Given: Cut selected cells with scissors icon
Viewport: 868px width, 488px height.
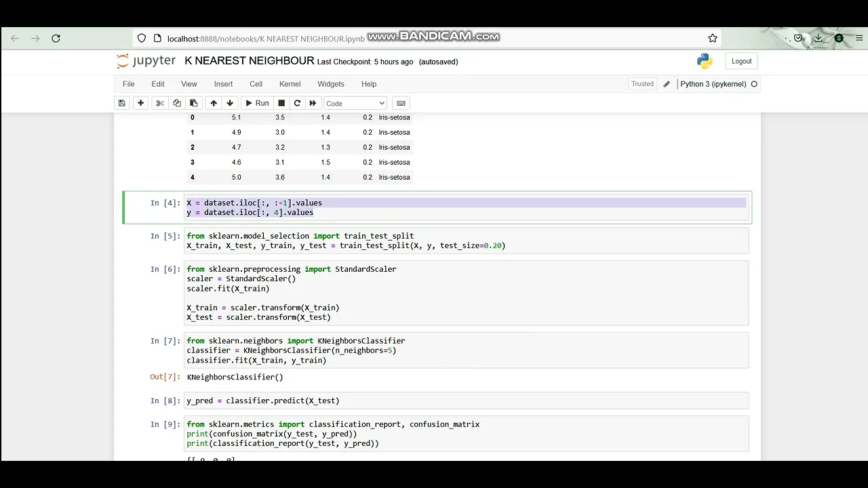Looking at the screenshot, I should [x=160, y=103].
